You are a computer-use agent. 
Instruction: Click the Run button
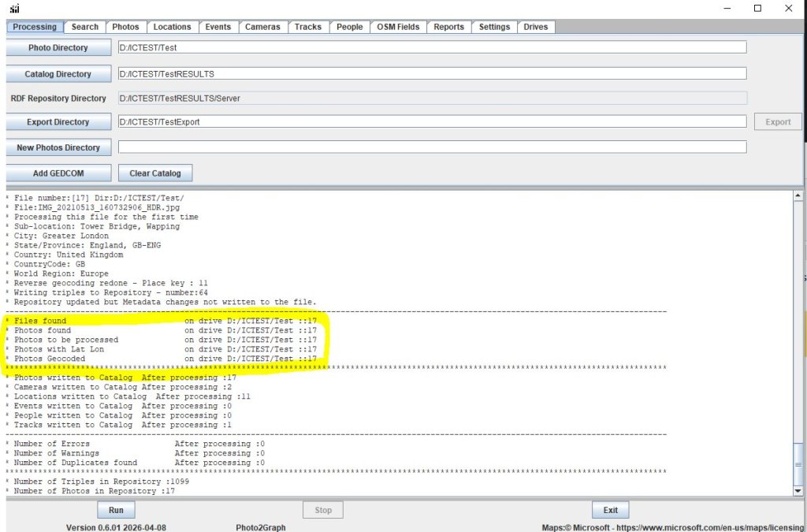[116, 510]
